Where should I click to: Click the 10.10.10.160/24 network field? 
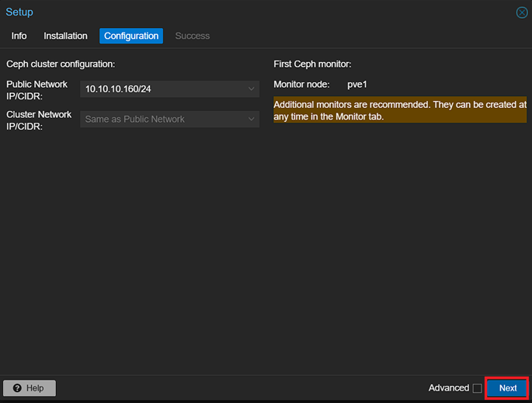point(163,89)
